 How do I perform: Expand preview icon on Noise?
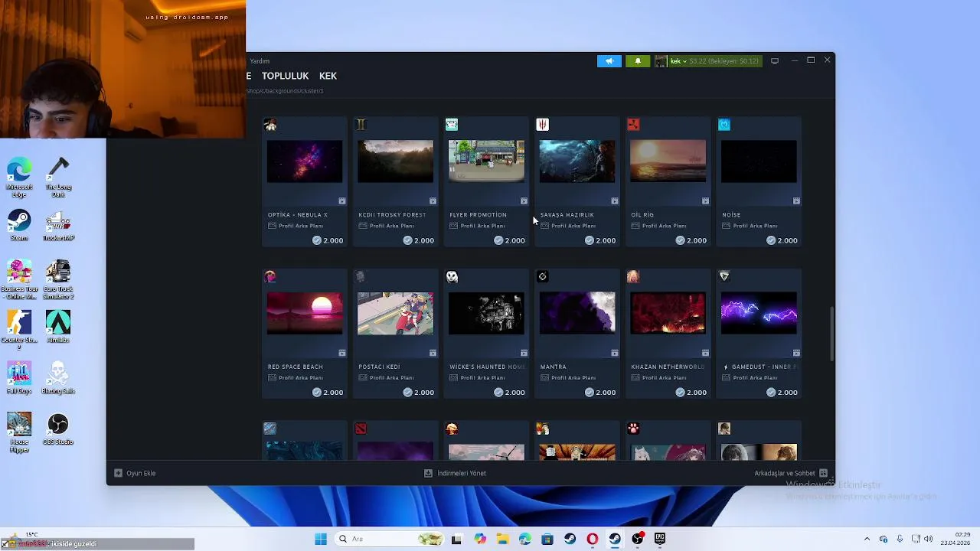(x=796, y=201)
